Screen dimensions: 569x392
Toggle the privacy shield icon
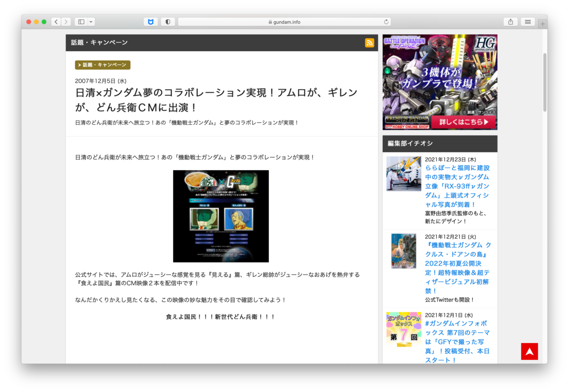click(x=168, y=21)
